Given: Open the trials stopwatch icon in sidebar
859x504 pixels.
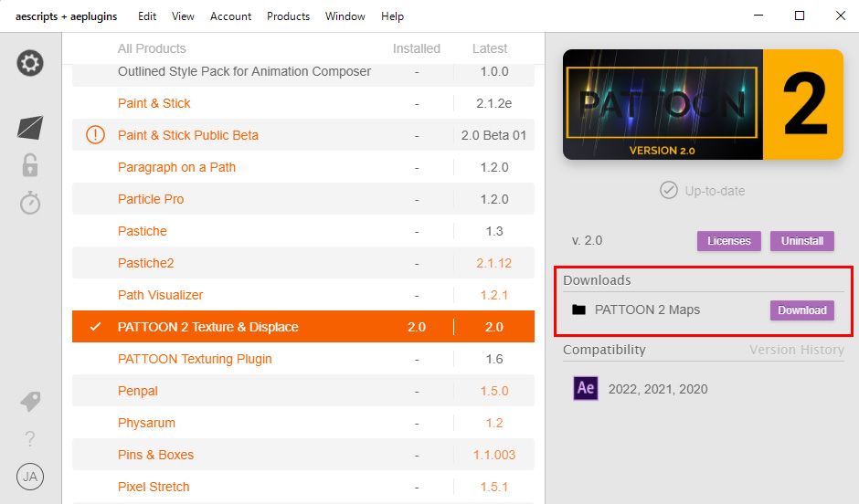Looking at the screenshot, I should pos(30,203).
